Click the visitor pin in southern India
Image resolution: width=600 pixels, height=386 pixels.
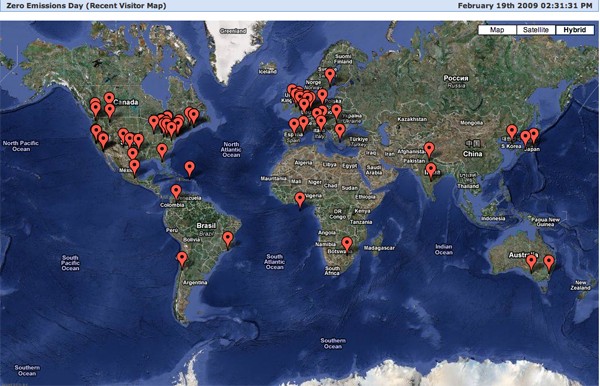coord(431,171)
